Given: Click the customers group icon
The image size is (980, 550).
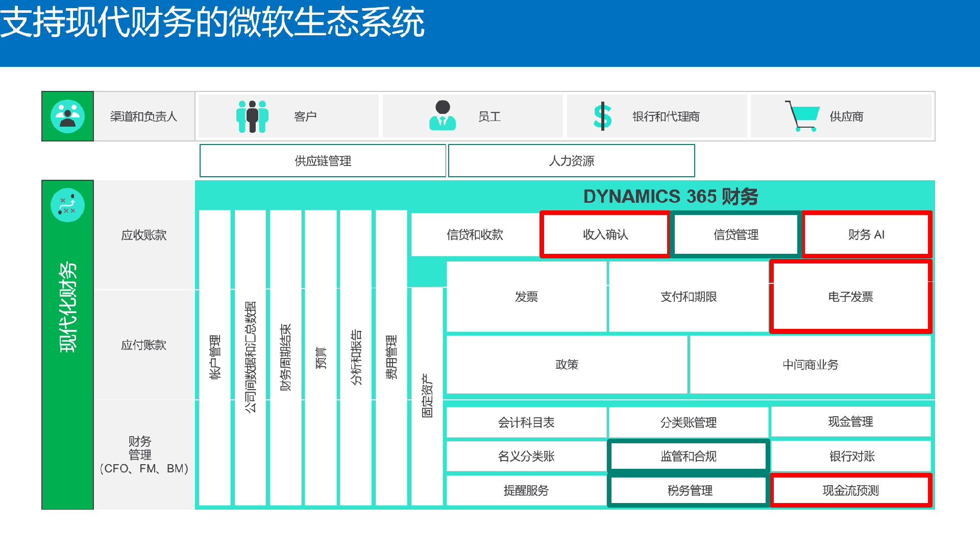Looking at the screenshot, I should (x=252, y=116).
